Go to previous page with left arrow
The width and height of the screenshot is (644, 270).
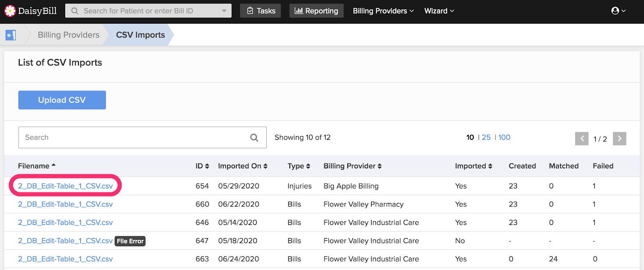pyautogui.click(x=582, y=139)
